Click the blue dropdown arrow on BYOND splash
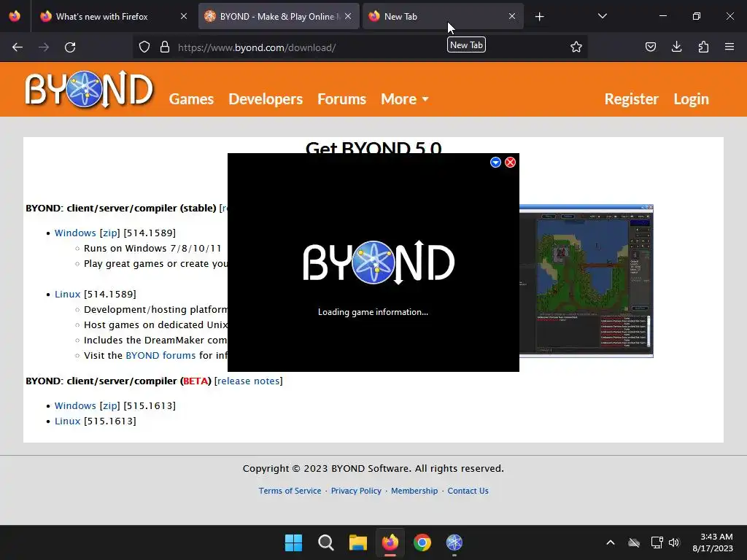Viewport: 747px width, 560px height. point(495,163)
